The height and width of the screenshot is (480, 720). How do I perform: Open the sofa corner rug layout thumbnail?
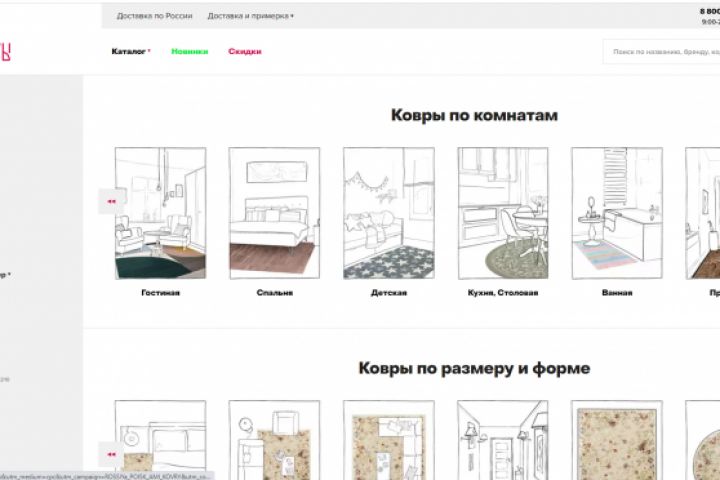pyautogui.click(x=388, y=440)
